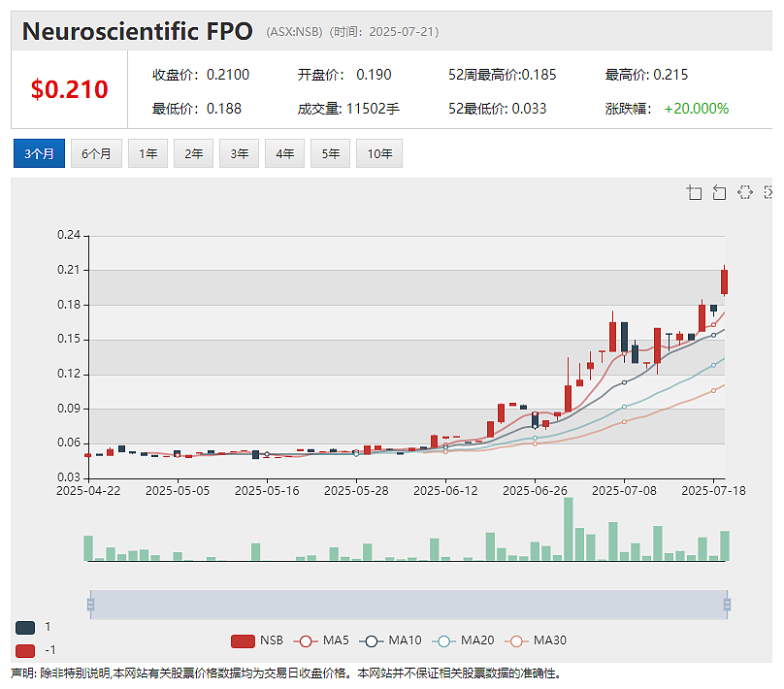The height and width of the screenshot is (689, 784).
Task: Click the tallest green volume bar
Action: (x=569, y=529)
